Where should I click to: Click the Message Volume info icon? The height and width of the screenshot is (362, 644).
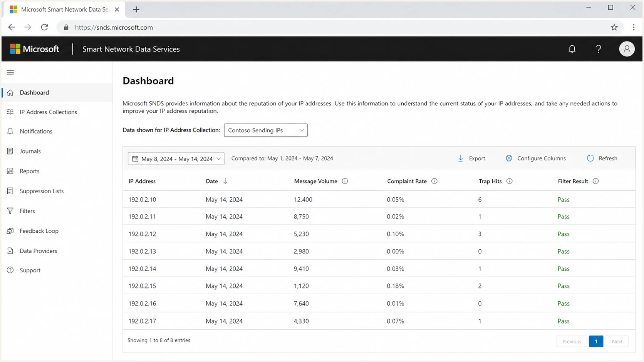[x=345, y=181]
